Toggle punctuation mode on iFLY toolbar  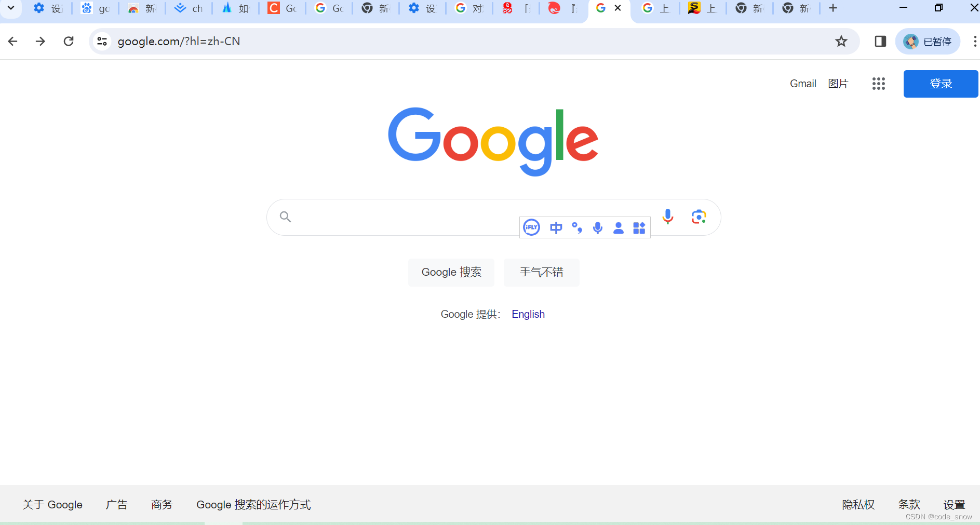(577, 227)
